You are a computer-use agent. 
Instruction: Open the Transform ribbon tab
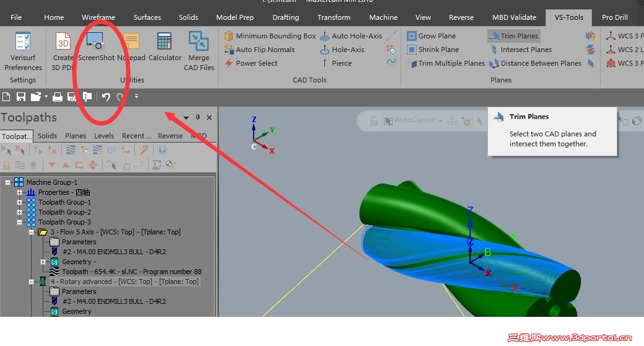click(x=334, y=17)
